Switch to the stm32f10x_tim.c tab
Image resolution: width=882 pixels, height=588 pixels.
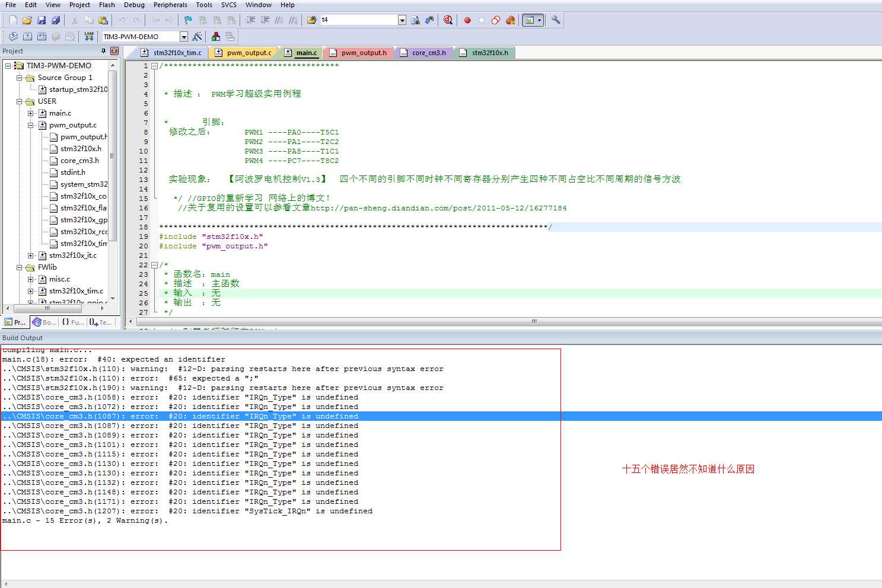pos(173,53)
